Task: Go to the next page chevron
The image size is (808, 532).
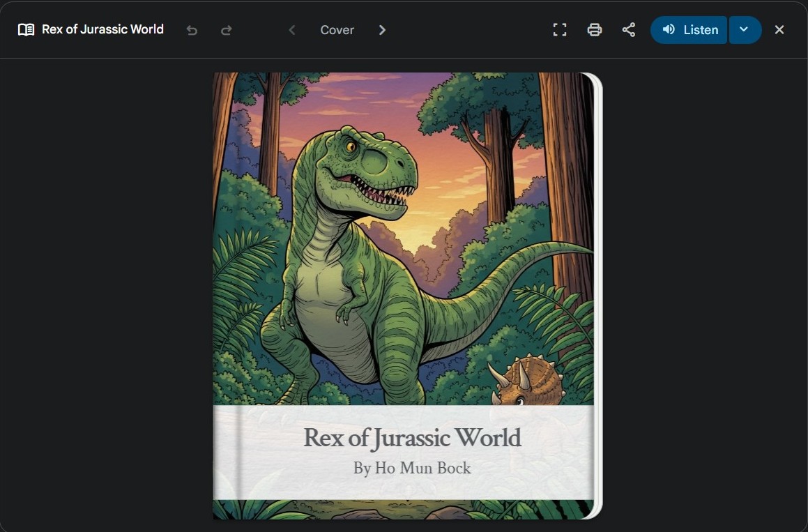Action: pos(382,30)
